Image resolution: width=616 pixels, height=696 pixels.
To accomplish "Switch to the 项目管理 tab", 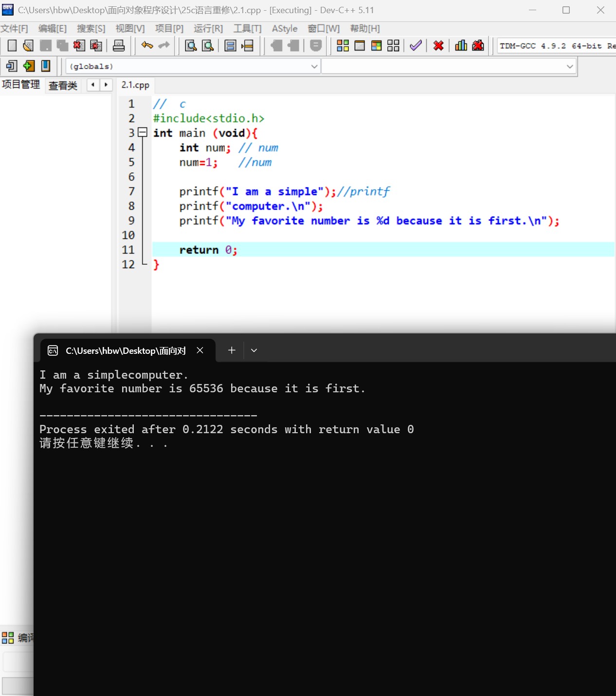I will tap(21, 85).
